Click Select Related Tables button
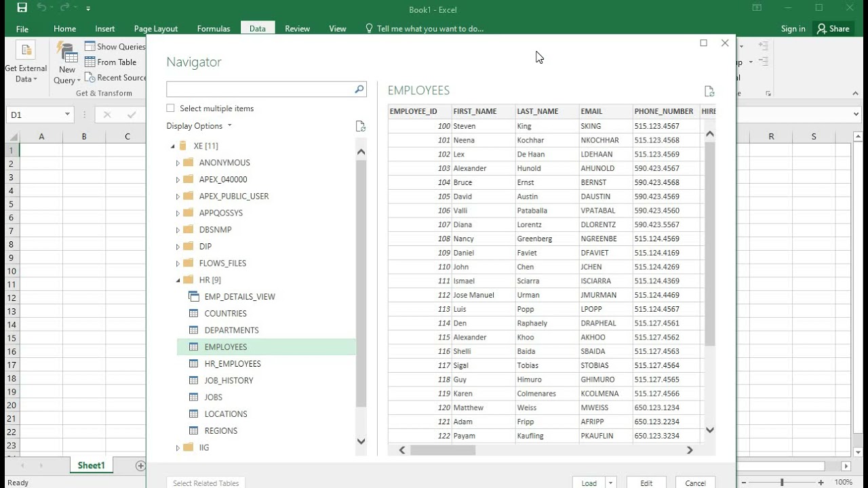Viewport: 868px width, 488px height. pos(205,483)
